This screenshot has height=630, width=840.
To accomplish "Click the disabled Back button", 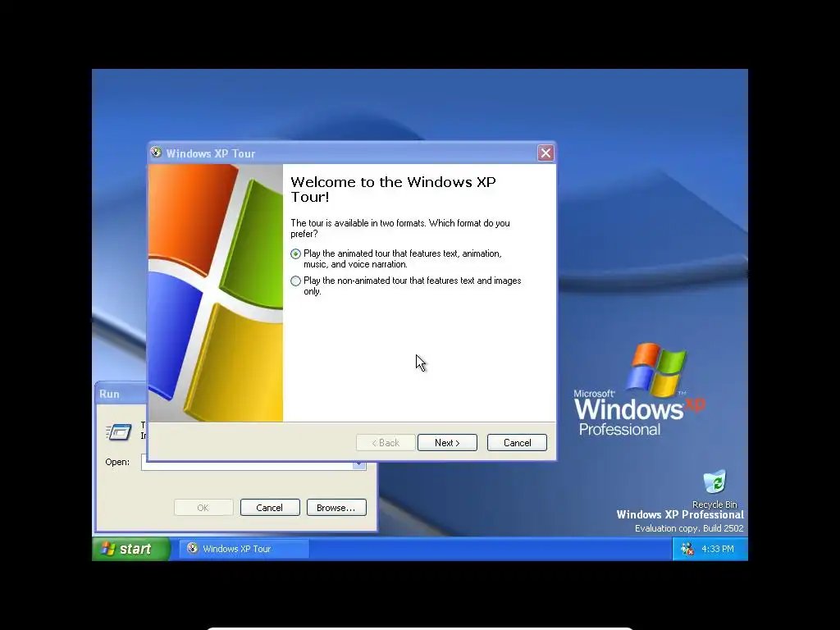I will [x=386, y=442].
